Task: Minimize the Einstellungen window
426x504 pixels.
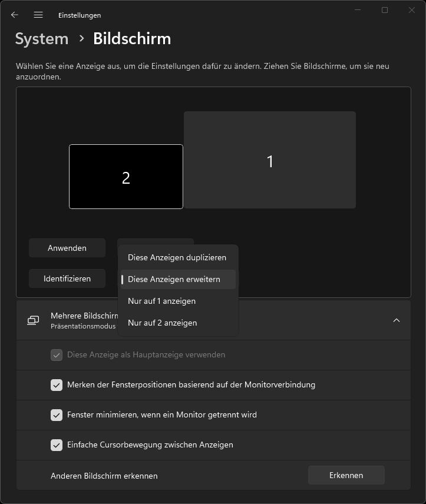Action: [357, 10]
